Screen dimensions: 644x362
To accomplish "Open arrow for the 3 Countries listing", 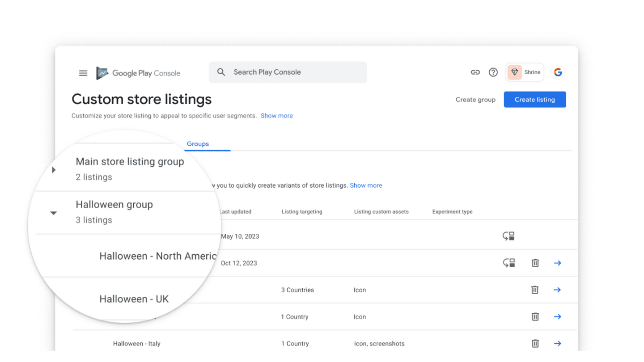I will pyautogui.click(x=557, y=290).
